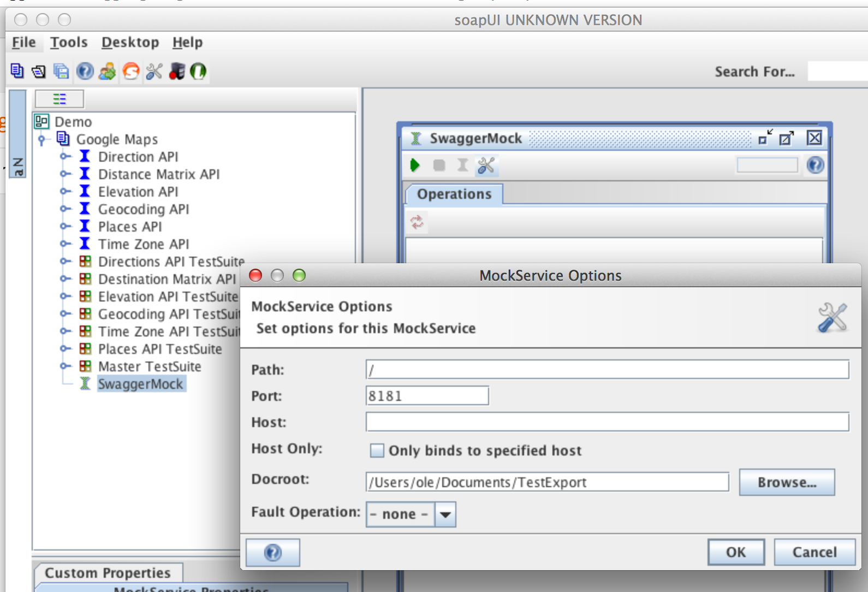Screen dimensions: 868x592
Task: Click the orange S SmartBear icon
Action: (x=131, y=71)
